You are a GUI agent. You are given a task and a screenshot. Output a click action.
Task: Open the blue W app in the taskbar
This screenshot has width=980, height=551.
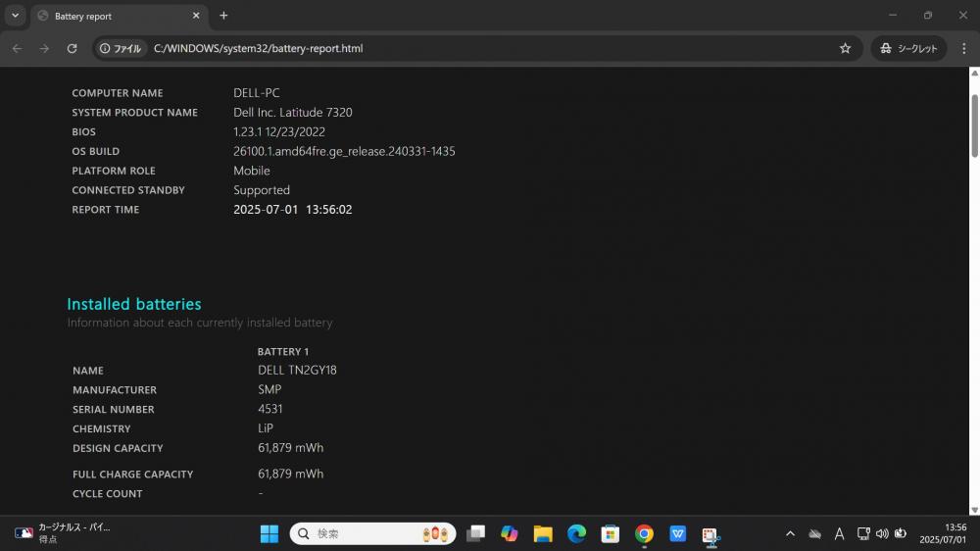(677, 533)
